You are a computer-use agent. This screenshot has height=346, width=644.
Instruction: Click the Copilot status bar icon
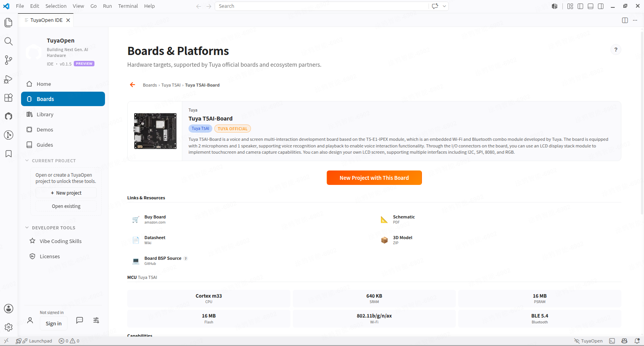point(624,341)
